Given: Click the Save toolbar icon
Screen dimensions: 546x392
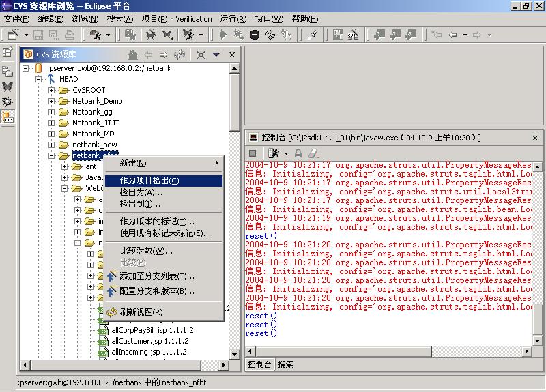Looking at the screenshot, I should [x=38, y=35].
